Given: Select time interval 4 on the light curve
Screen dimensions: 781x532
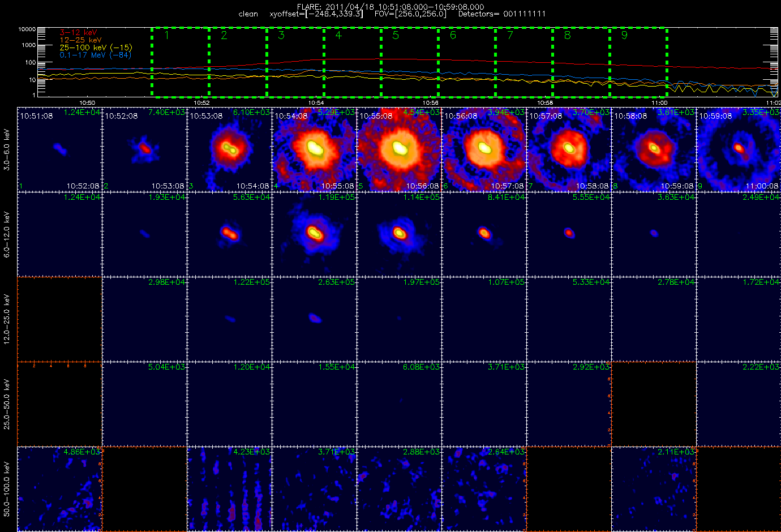Looking at the screenshot, I should [352, 62].
